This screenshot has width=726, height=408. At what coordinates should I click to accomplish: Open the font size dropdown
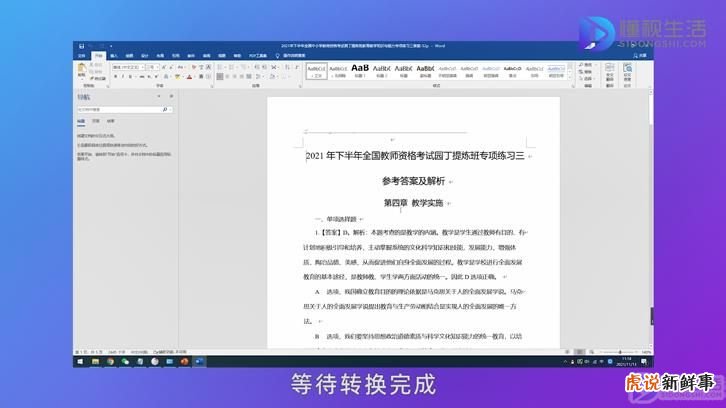(x=157, y=67)
